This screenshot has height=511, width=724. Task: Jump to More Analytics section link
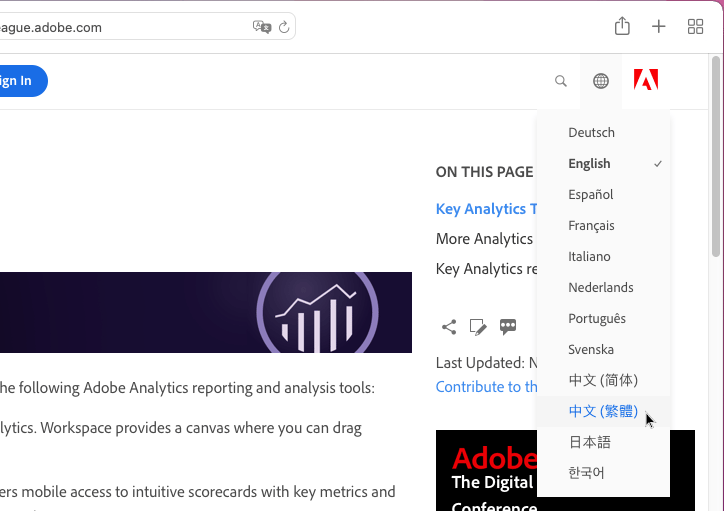tap(484, 239)
